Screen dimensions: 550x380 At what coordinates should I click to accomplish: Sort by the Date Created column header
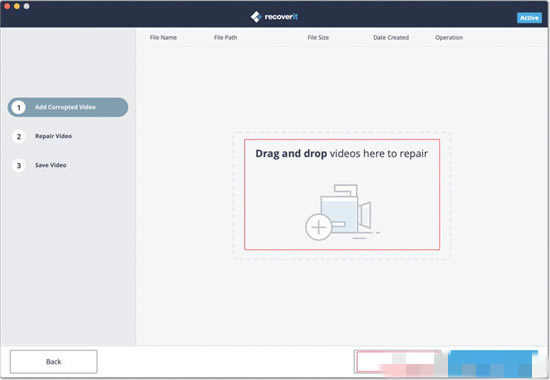coord(391,38)
